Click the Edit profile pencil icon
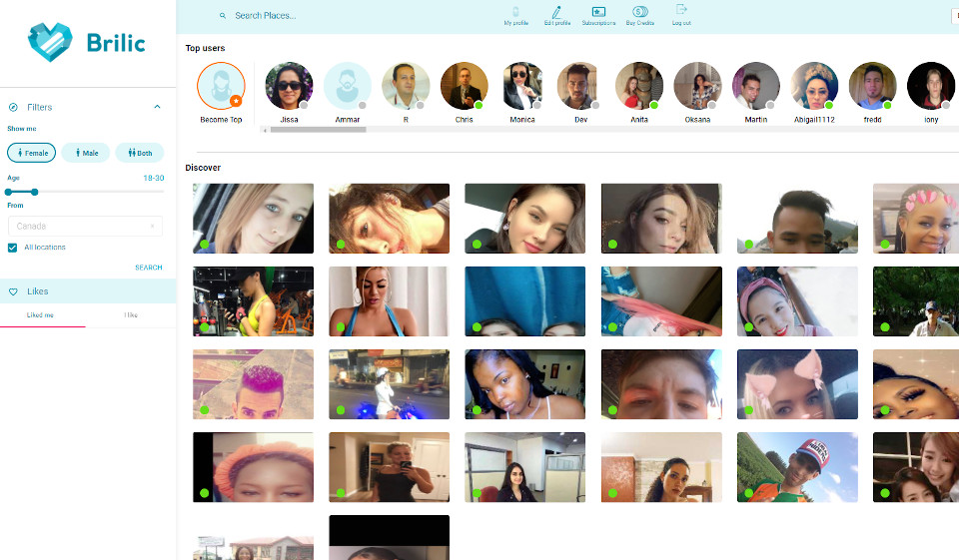This screenshot has width=959, height=560. (556, 12)
